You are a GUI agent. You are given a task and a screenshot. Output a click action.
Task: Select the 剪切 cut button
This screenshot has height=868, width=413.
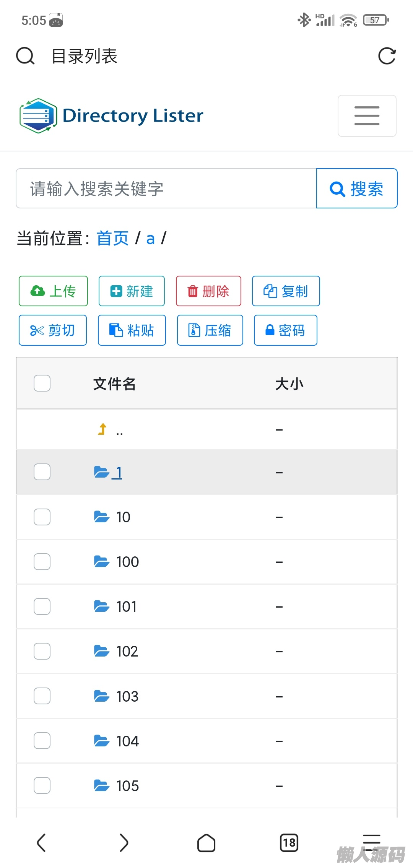[x=53, y=330]
